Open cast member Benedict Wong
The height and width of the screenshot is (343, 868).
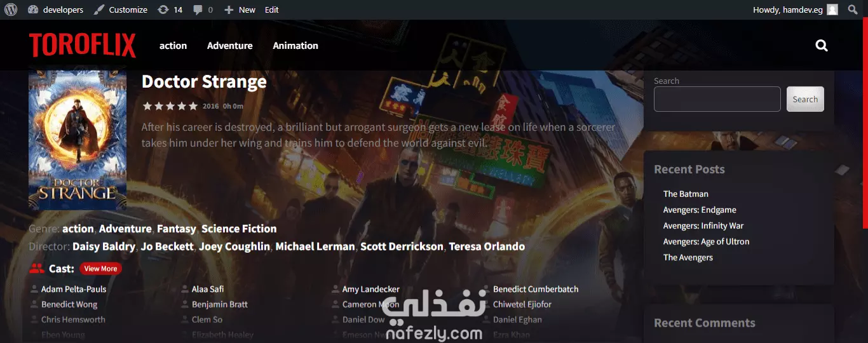[x=69, y=304]
